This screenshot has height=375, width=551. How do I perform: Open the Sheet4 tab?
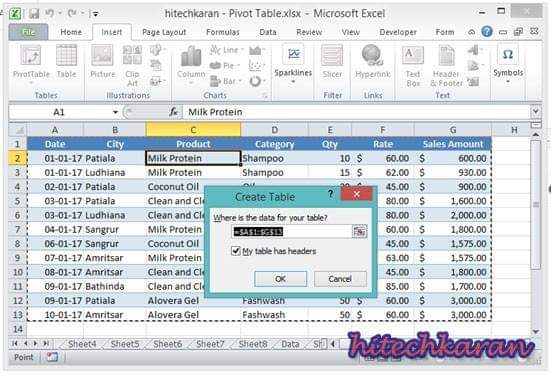point(82,344)
